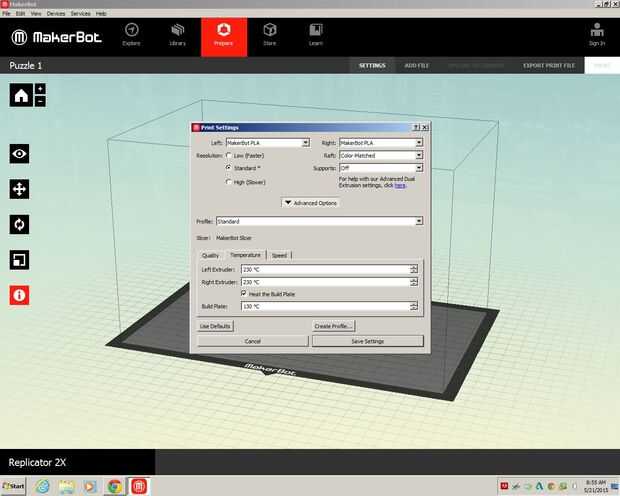
Task: Select the Move tool
Action: [x=19, y=189]
